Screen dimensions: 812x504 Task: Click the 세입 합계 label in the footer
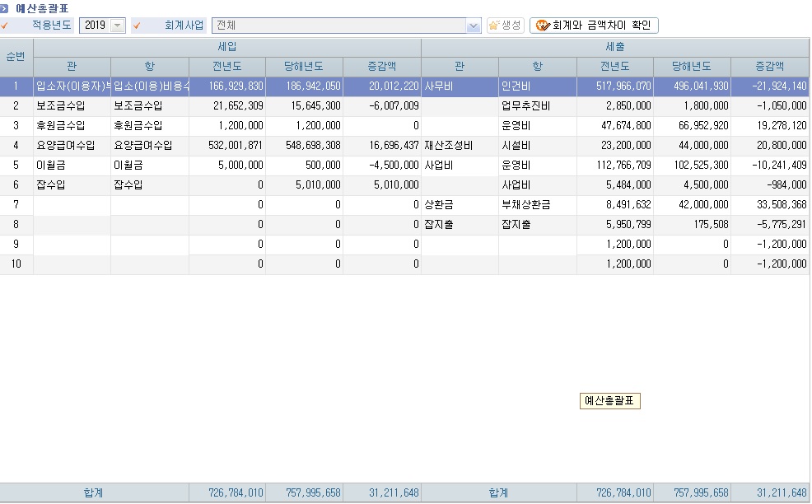click(x=94, y=492)
